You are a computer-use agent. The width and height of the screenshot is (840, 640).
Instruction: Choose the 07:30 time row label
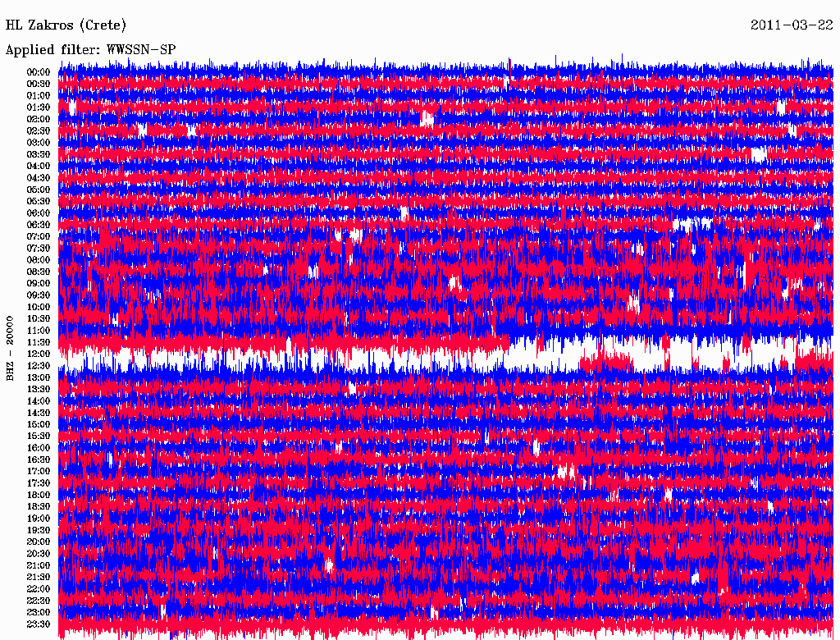(39, 249)
